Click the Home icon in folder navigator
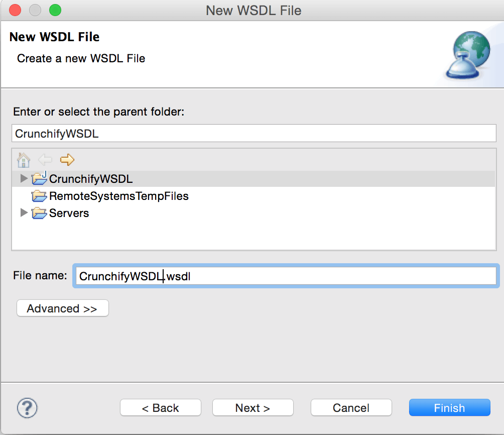Image resolution: width=504 pixels, height=435 pixels. pyautogui.click(x=24, y=160)
